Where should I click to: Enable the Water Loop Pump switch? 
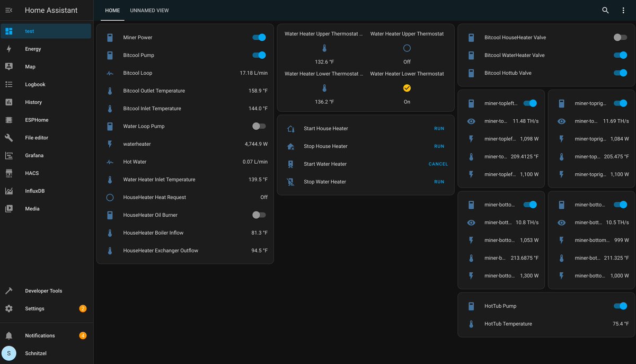pyautogui.click(x=259, y=126)
